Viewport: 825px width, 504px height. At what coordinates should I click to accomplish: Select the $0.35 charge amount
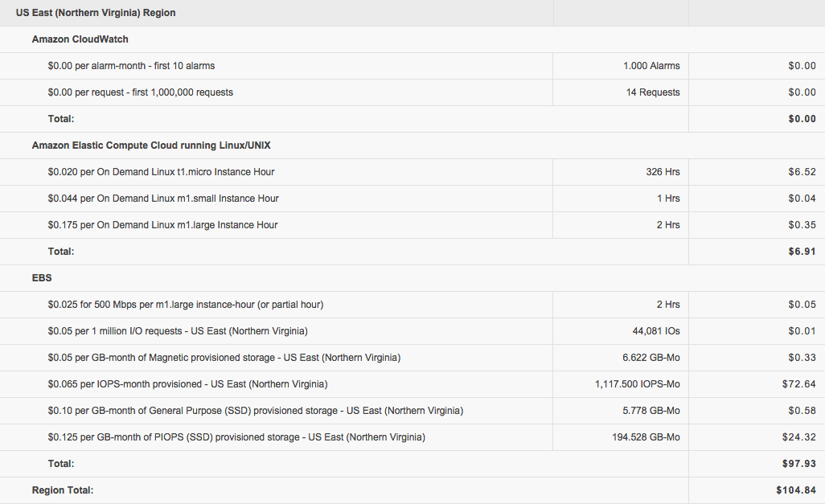[802, 224]
